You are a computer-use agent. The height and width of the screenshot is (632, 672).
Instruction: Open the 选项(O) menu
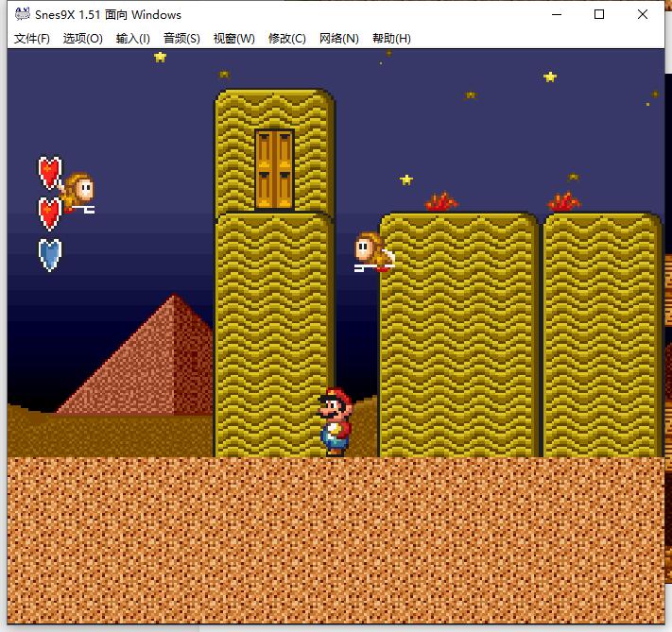[83, 39]
